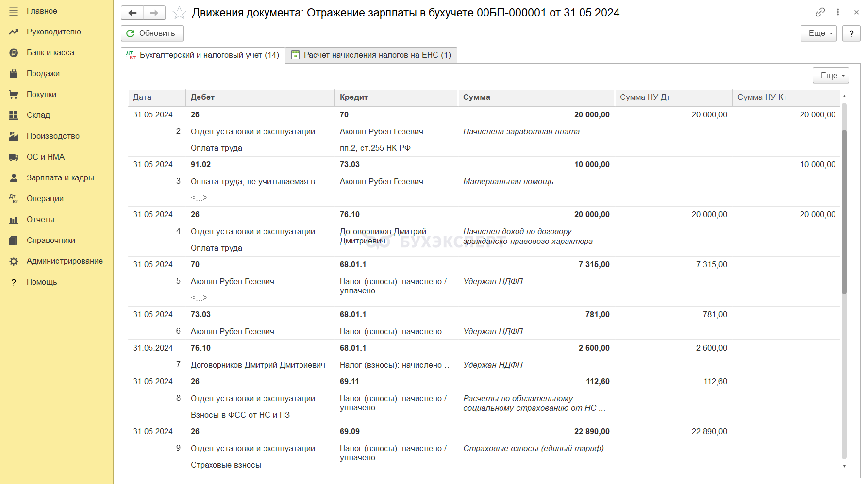The width and height of the screenshot is (868, 484).
Task: Open the top Еще dropdown menu
Action: [818, 33]
